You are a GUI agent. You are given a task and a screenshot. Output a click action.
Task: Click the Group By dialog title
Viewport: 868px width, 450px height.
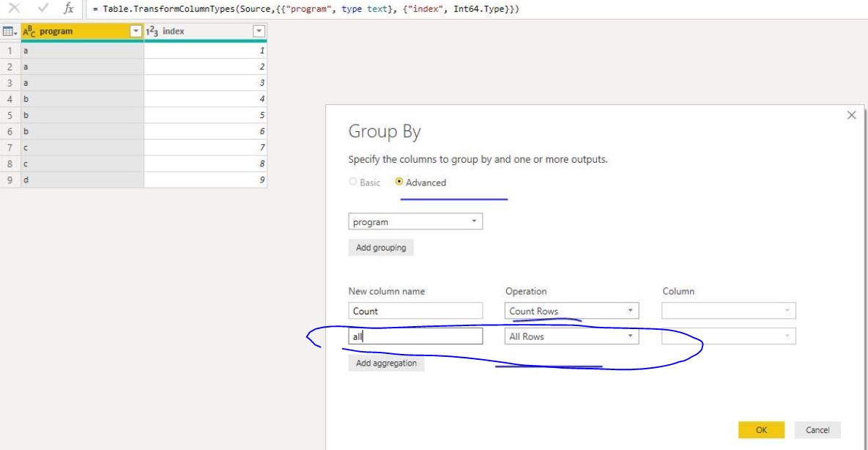(384, 132)
